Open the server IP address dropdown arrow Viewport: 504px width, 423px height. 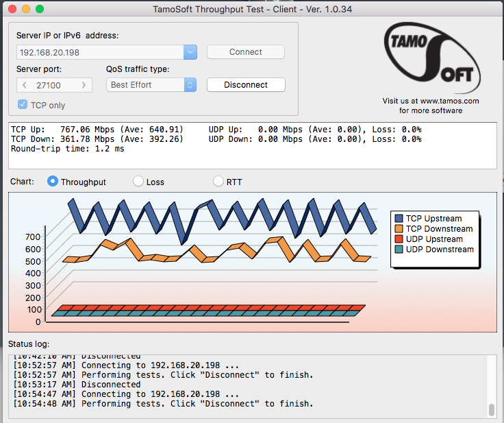[x=190, y=52]
